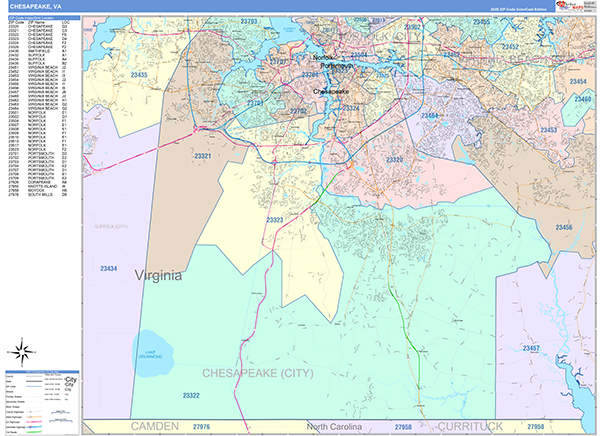Click the pink US Highways legend line
This screenshot has height=436, width=600.
(x=34, y=422)
